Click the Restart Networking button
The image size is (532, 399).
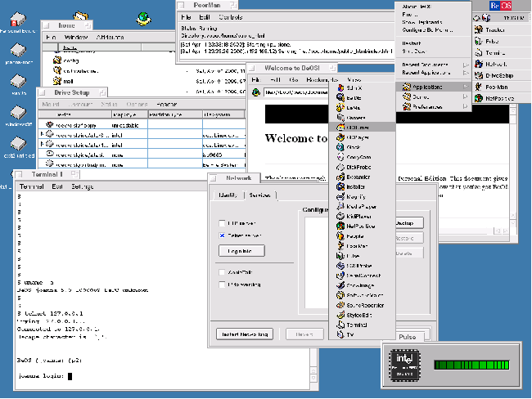click(x=245, y=334)
